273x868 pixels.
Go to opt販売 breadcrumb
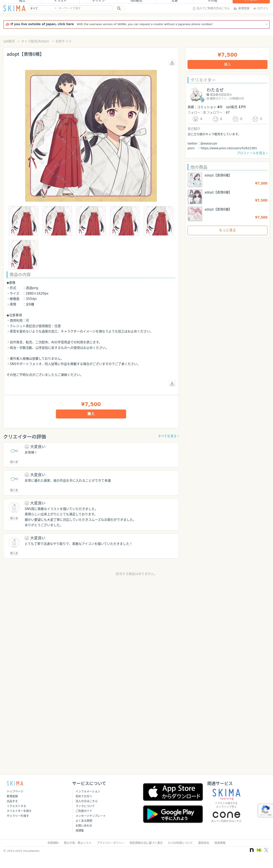pos(9,42)
